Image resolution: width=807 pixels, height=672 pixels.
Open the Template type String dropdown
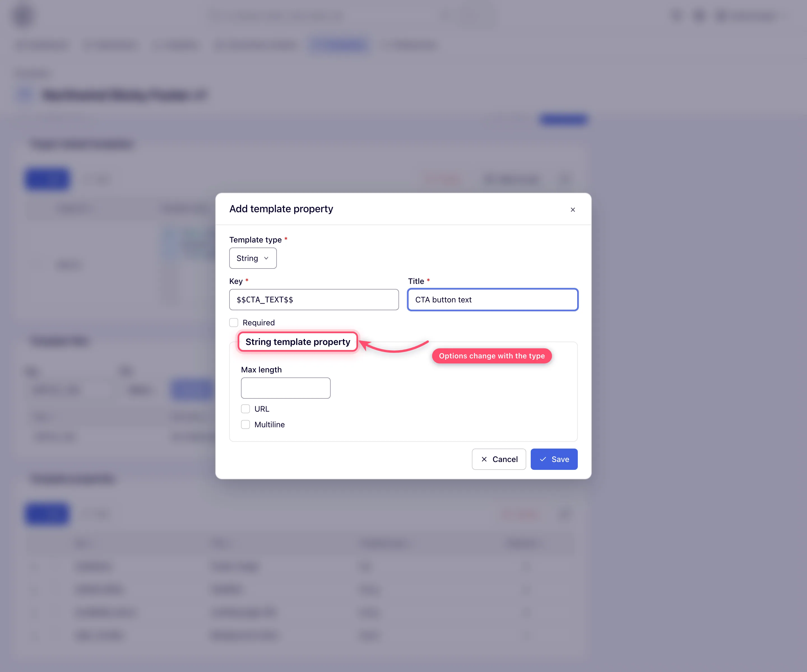[253, 258]
